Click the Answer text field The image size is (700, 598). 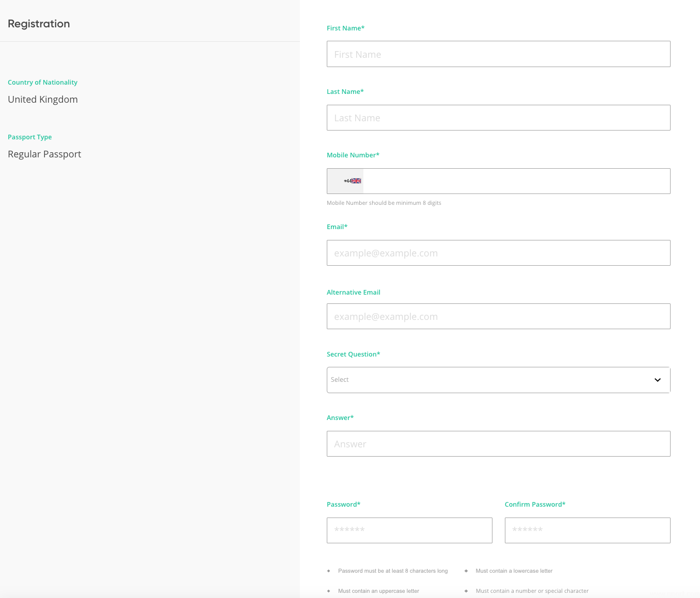coord(498,444)
